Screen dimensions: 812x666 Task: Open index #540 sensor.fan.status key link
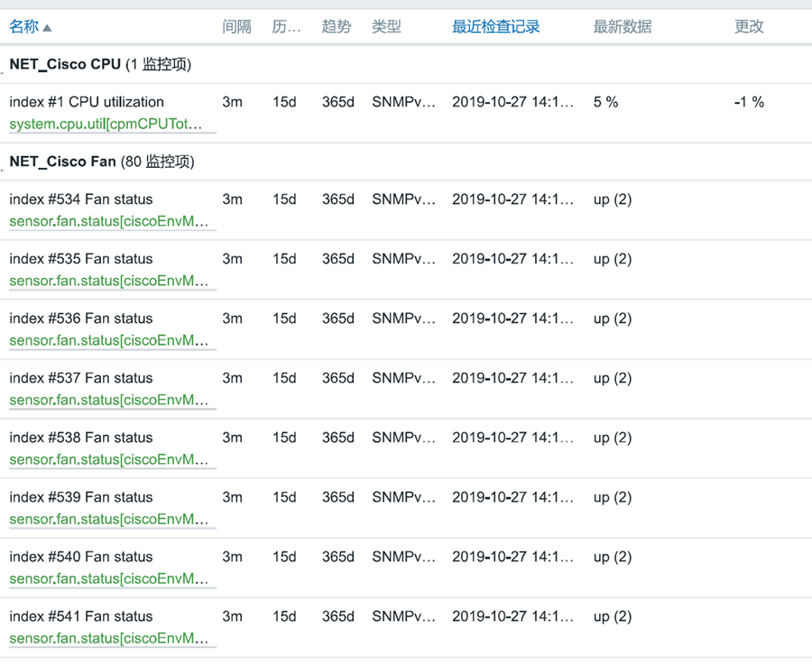[x=109, y=579]
